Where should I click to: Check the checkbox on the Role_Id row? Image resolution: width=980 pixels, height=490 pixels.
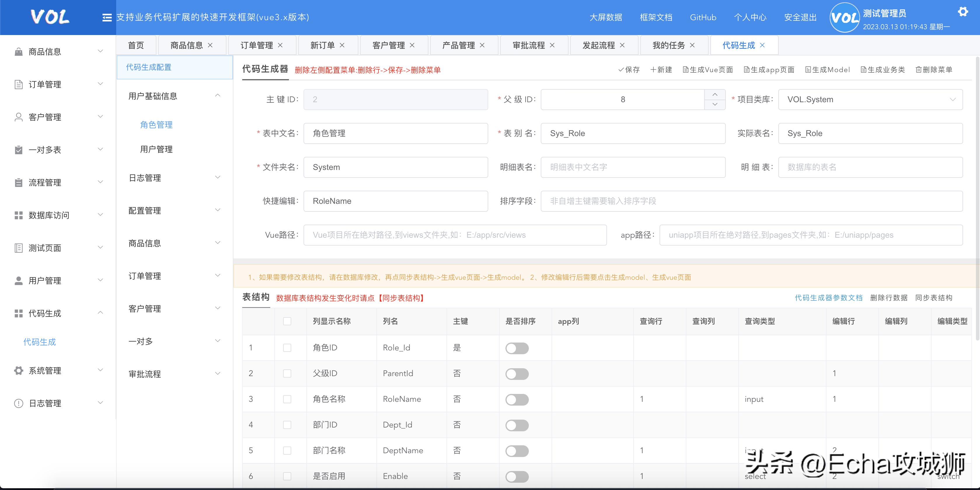coord(287,347)
